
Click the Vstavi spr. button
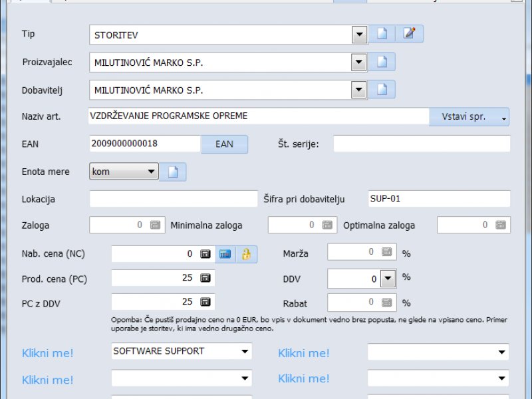click(x=469, y=117)
